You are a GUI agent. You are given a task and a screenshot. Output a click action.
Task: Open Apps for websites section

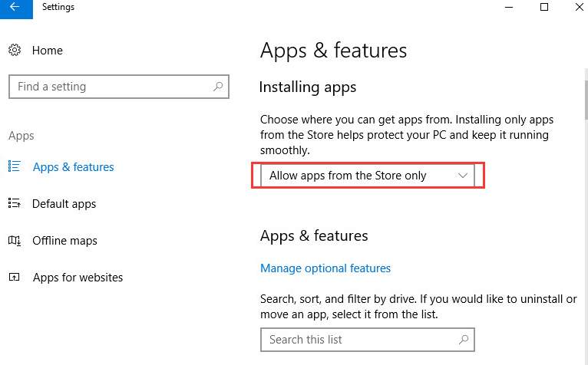(x=78, y=278)
